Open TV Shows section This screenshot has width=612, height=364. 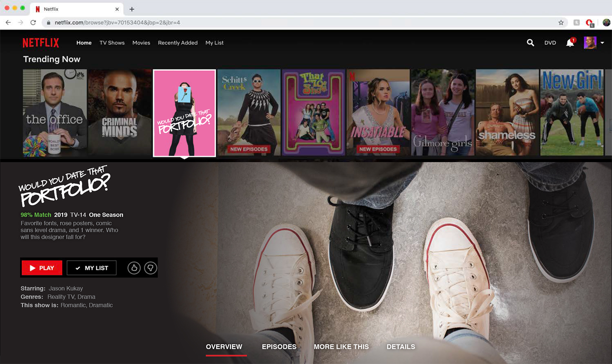112,43
